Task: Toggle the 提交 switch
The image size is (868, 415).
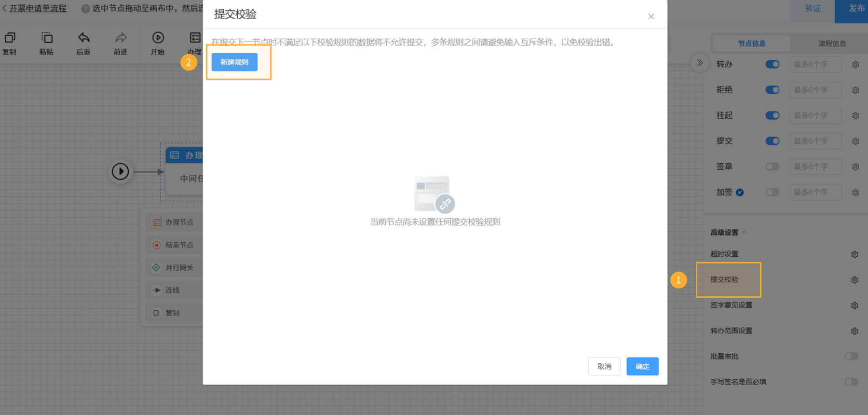Action: (x=773, y=141)
